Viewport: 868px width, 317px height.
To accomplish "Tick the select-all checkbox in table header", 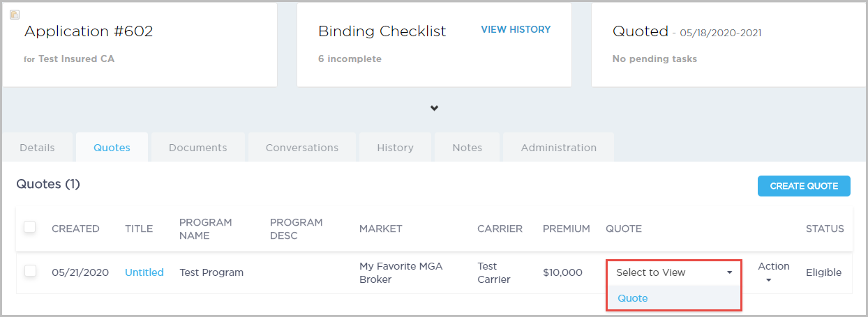I will coord(30,227).
